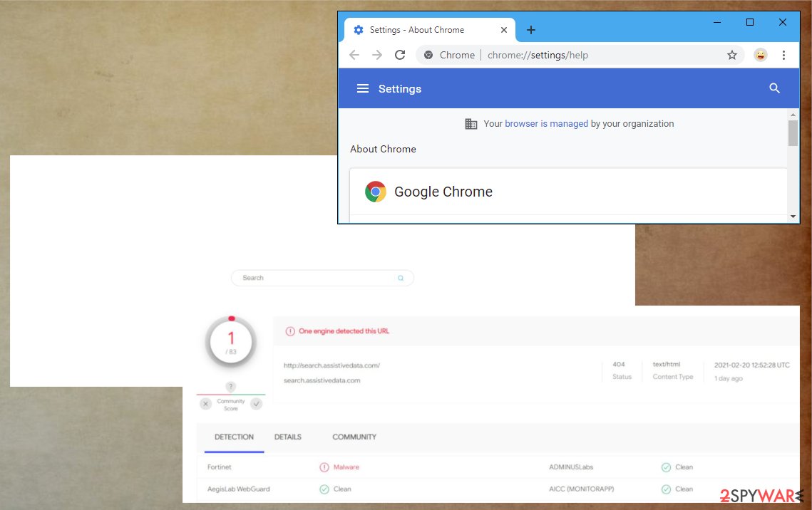Click the VirusTotal Search field
Screen dimensions: 812x510
click(x=322, y=278)
